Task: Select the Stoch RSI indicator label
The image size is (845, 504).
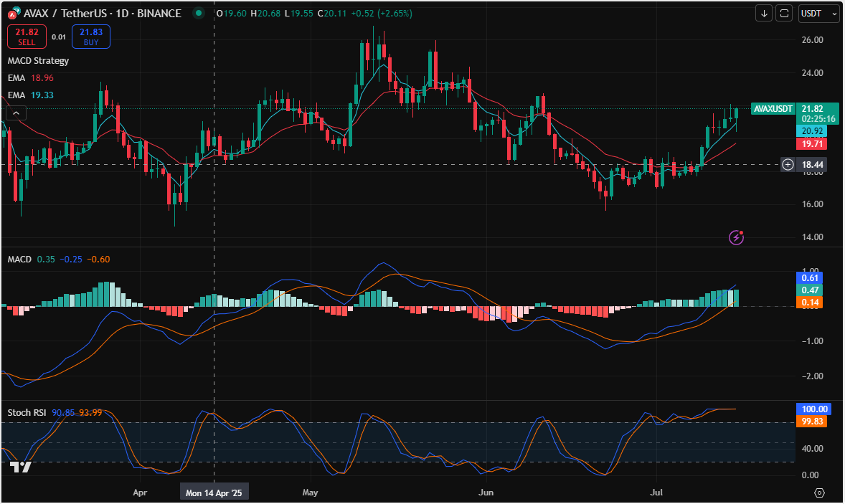Action: click(27, 412)
